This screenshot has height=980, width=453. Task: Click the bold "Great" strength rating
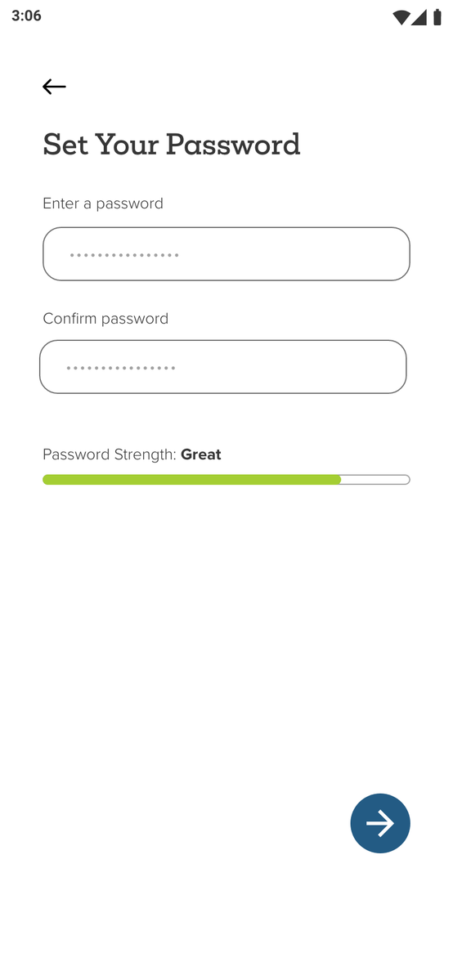coord(201,454)
